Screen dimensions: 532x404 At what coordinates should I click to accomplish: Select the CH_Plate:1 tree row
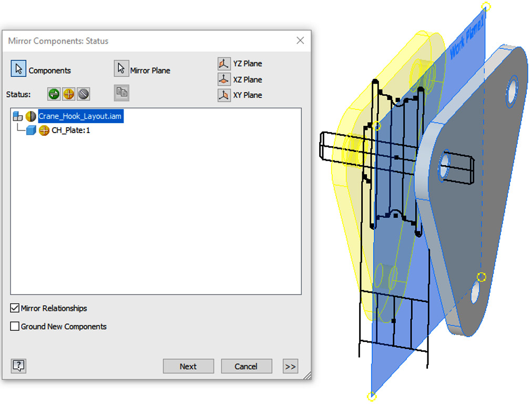70,130
